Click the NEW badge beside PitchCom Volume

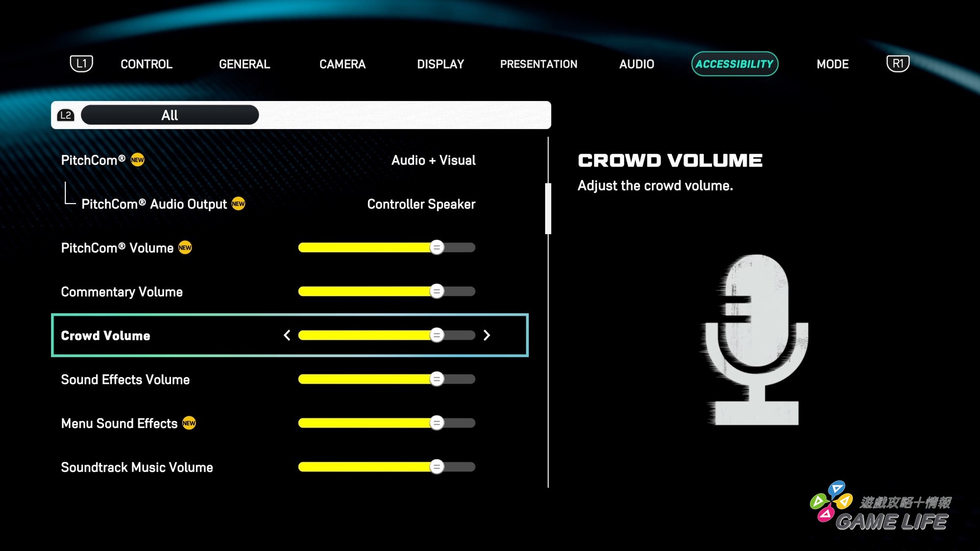[185, 247]
